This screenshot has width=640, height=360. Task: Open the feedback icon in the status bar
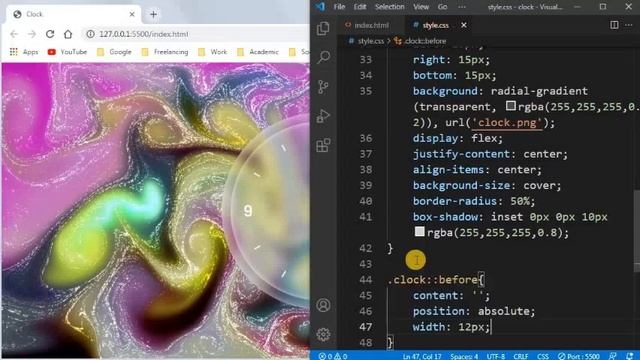(x=612, y=356)
